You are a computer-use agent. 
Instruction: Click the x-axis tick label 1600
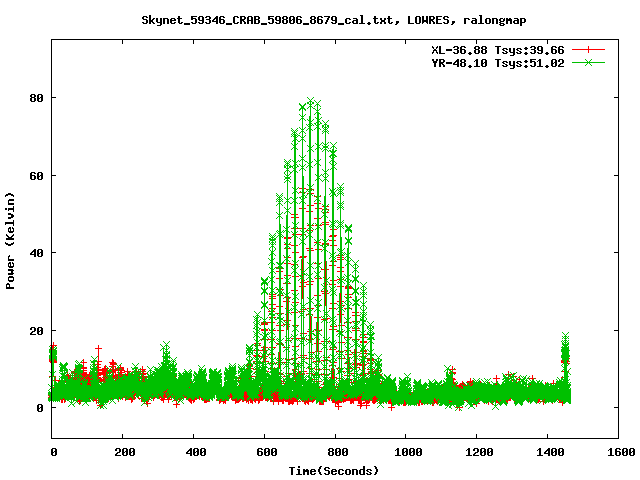coord(621,452)
